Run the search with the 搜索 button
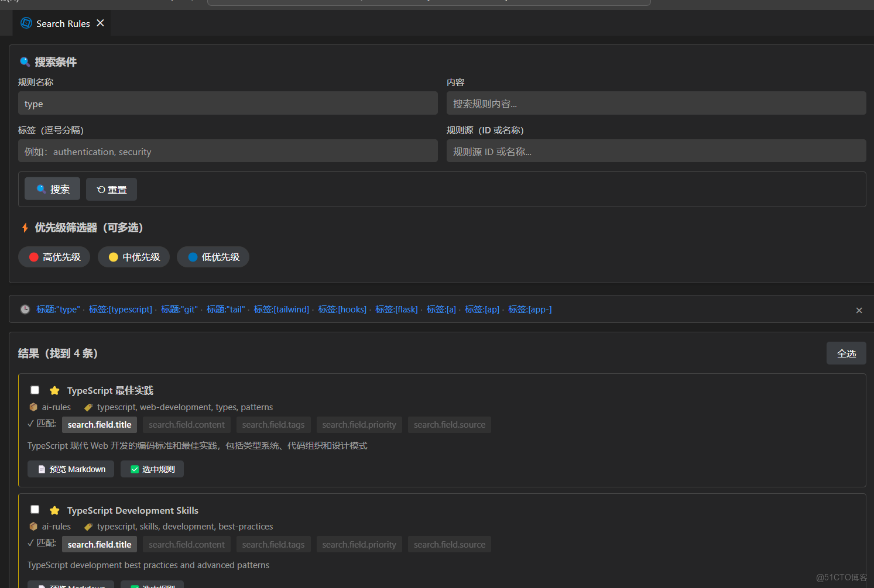The width and height of the screenshot is (874, 588). click(x=52, y=189)
